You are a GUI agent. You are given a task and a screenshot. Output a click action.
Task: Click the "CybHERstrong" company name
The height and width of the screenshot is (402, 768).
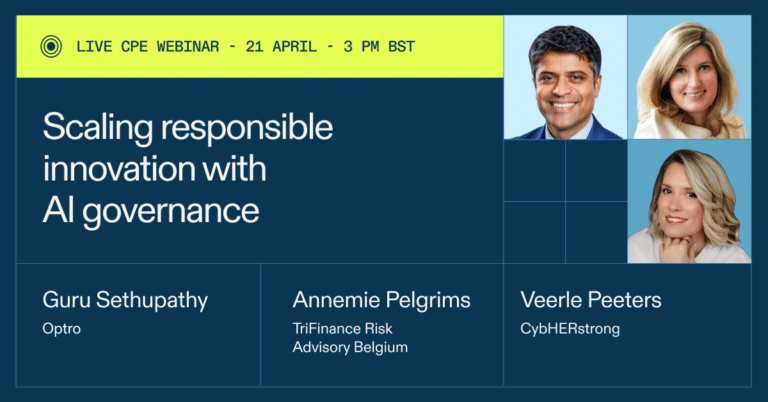point(570,328)
